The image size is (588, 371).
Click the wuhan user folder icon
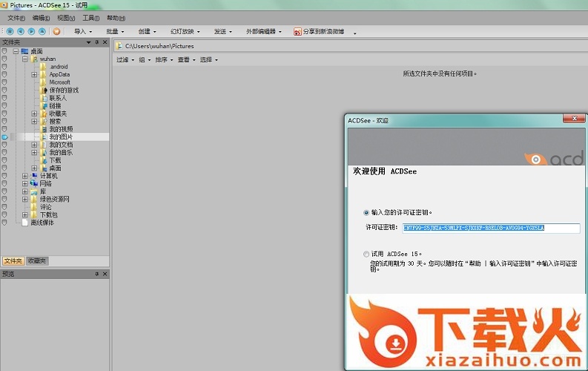pyautogui.click(x=35, y=59)
